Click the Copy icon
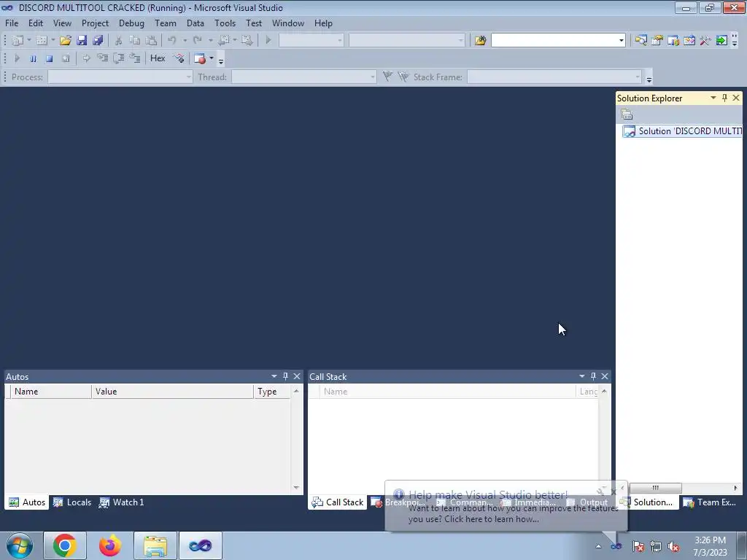The height and width of the screenshot is (560, 747). [135, 41]
